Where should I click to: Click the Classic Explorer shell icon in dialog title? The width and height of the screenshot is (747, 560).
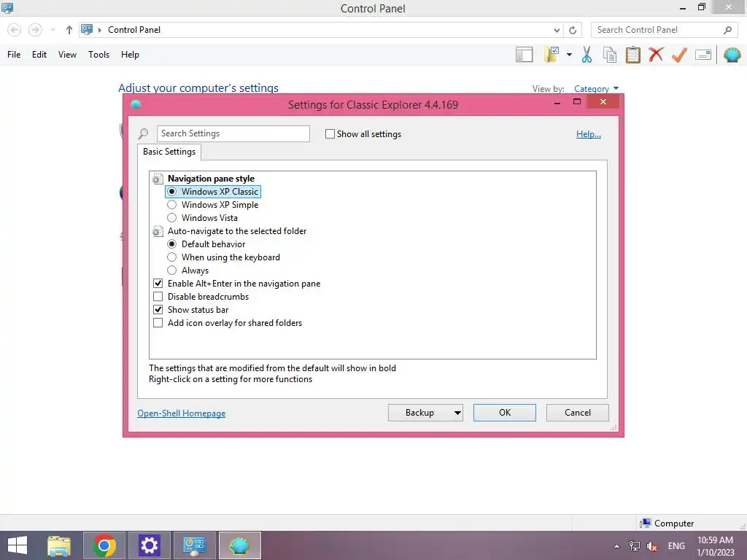pos(136,104)
